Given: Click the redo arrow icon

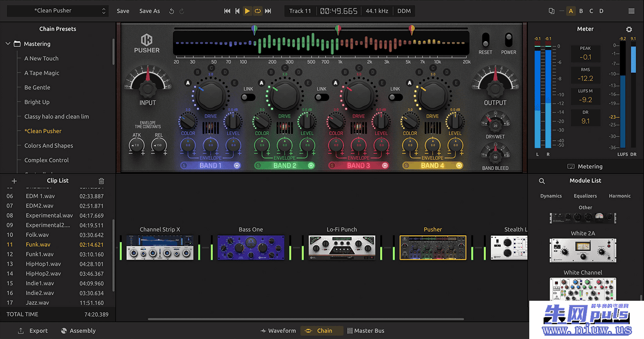Looking at the screenshot, I should point(182,11).
